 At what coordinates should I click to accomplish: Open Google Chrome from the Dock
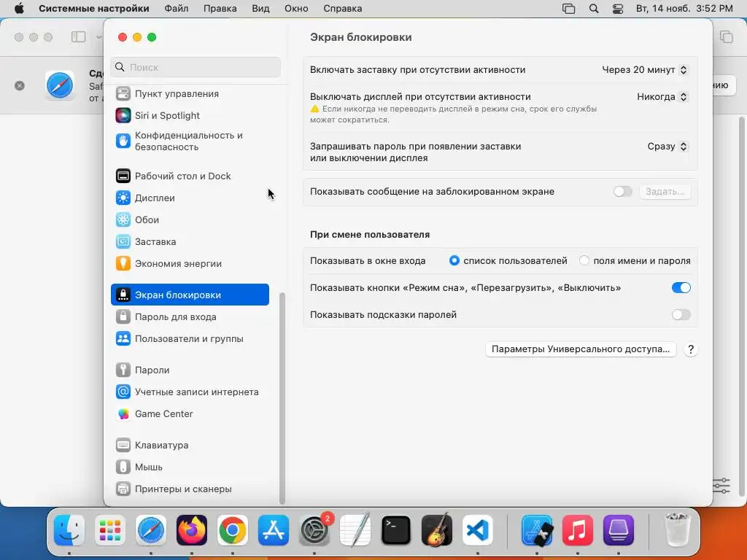click(233, 530)
